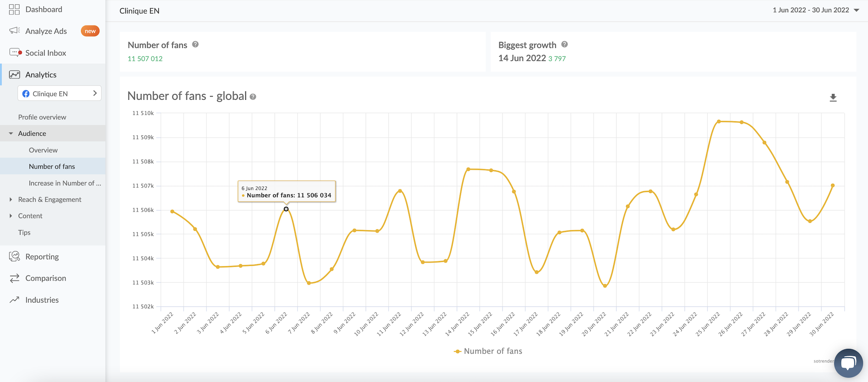The image size is (868, 382).
Task: Open Social Inbox via its message icon
Action: 15,52
